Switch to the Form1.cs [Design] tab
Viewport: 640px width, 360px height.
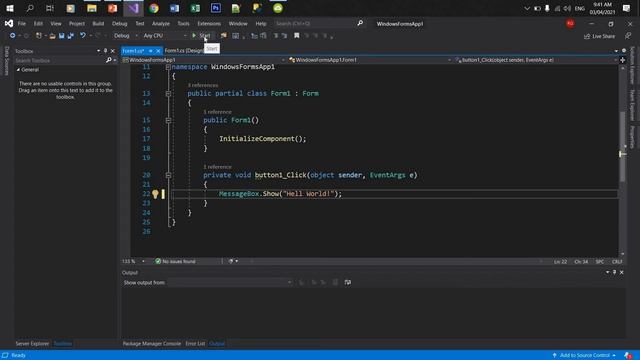[x=184, y=51]
